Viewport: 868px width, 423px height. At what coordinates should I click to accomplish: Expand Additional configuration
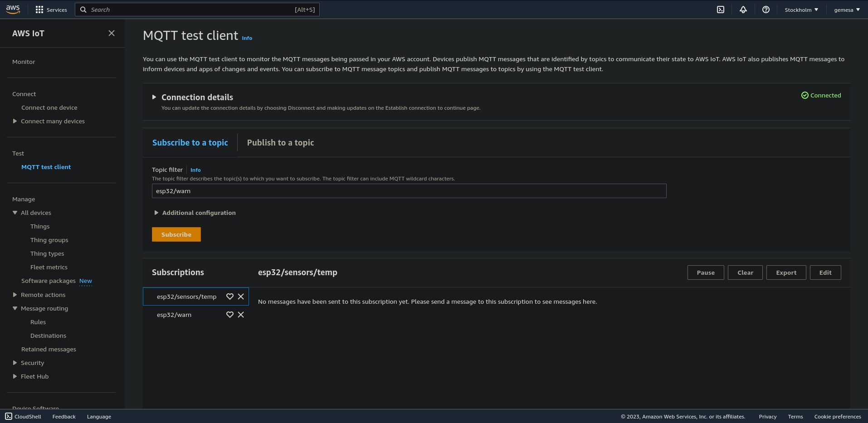pos(156,213)
